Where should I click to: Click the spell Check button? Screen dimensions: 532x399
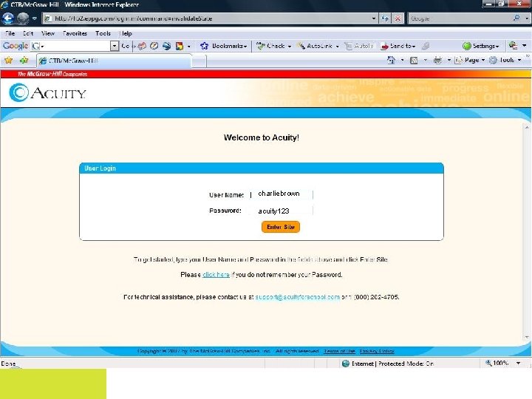pyautogui.click(x=270, y=46)
